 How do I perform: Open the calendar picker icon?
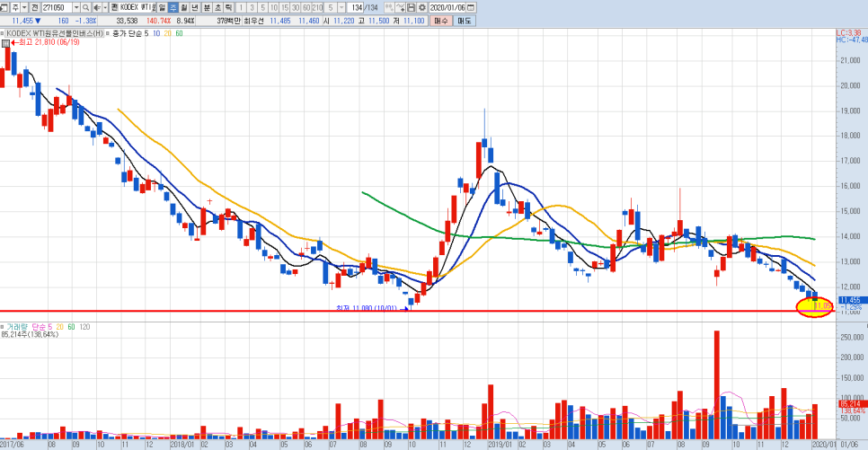click(471, 8)
